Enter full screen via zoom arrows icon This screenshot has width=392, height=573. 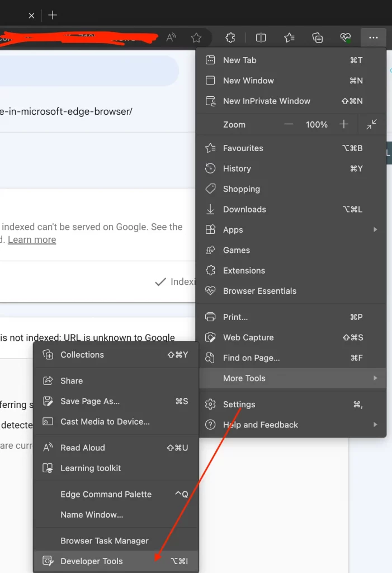pos(371,125)
